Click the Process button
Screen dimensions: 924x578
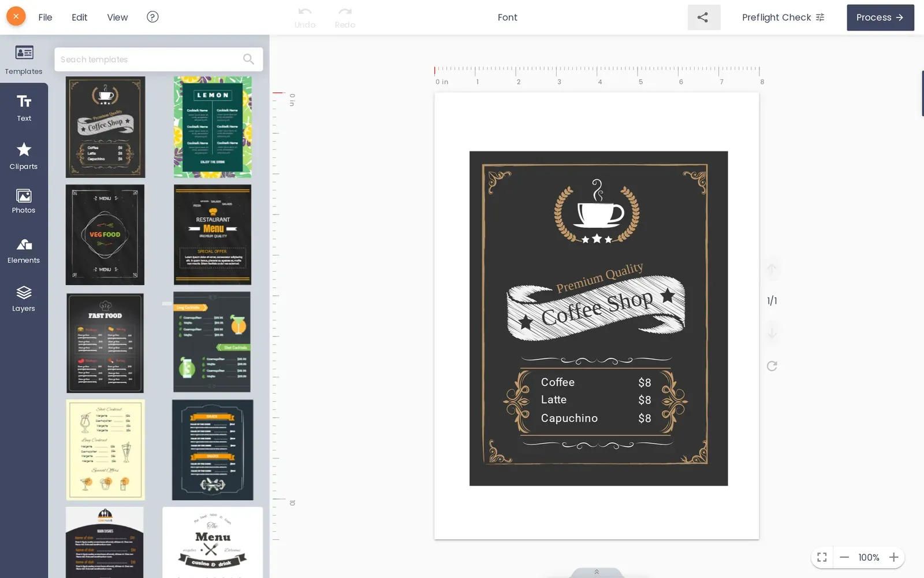(880, 17)
